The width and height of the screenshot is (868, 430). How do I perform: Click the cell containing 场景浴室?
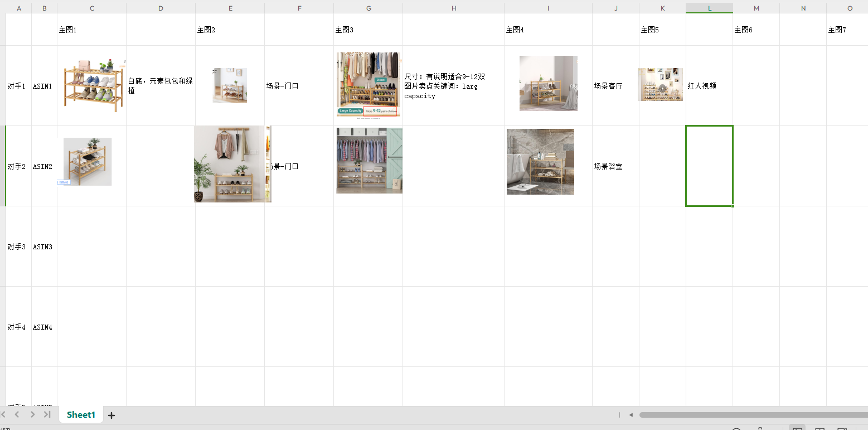tap(615, 166)
